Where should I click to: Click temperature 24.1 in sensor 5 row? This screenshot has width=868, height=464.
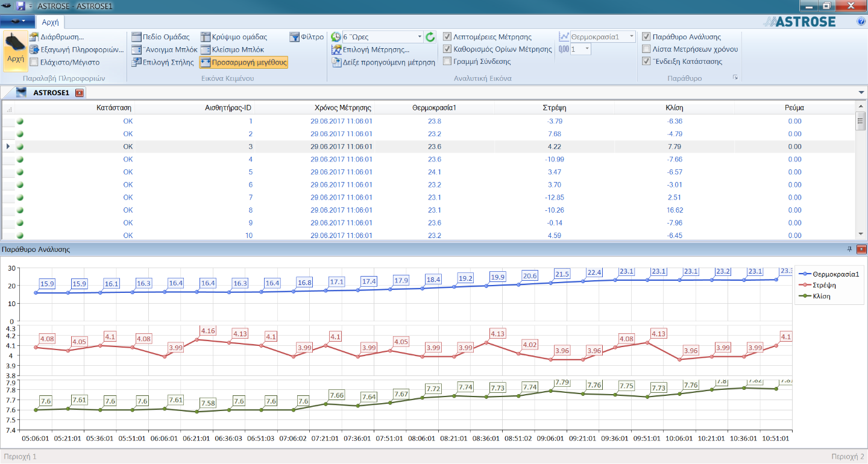[x=435, y=172]
